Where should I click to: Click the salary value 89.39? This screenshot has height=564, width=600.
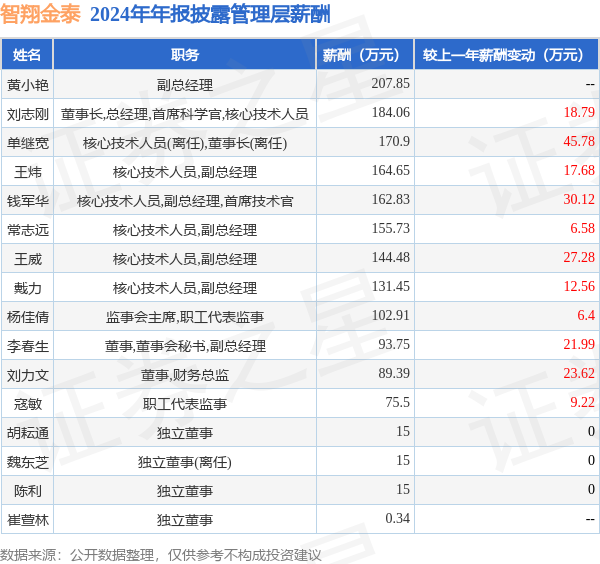pyautogui.click(x=394, y=374)
